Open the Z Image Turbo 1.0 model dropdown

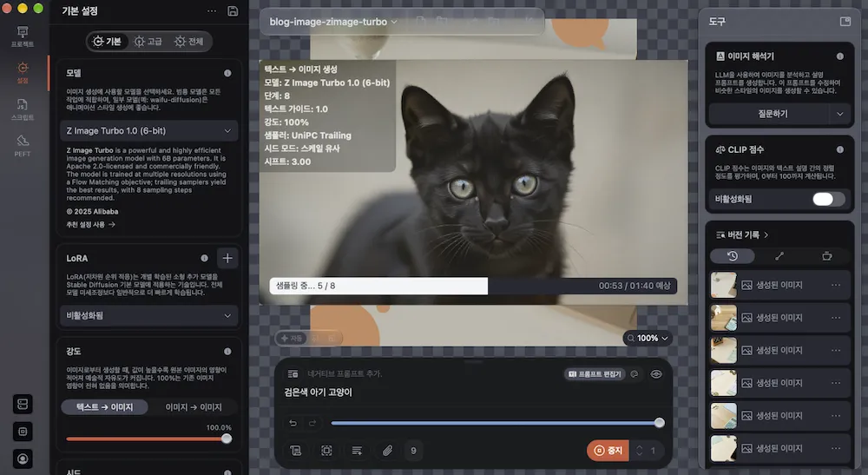[149, 130]
